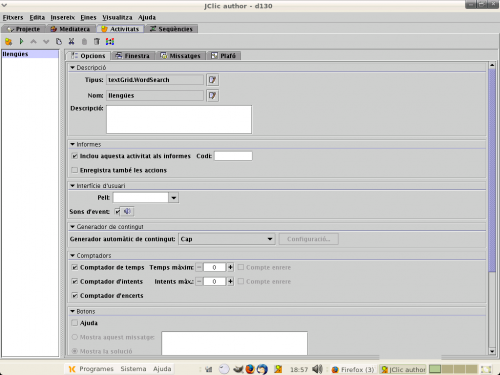Switch to Firefox (3) taskbar window
Screen dimensions: 500x375
point(353,369)
